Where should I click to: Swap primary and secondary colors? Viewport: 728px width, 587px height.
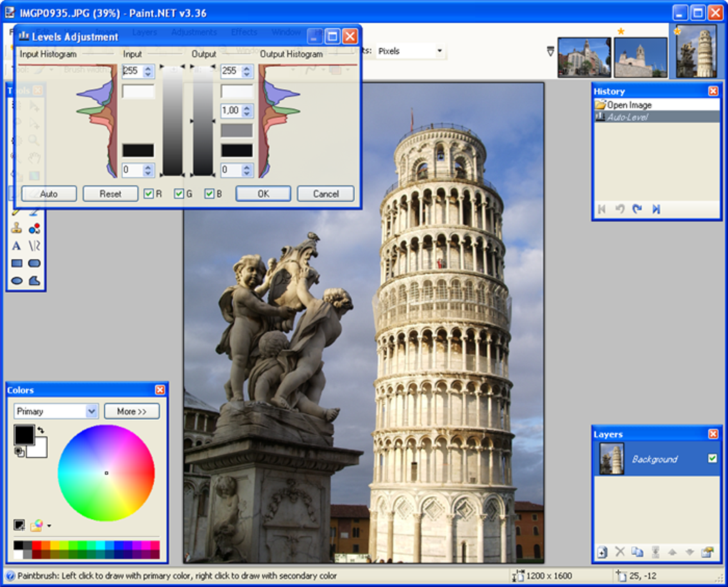[41, 430]
